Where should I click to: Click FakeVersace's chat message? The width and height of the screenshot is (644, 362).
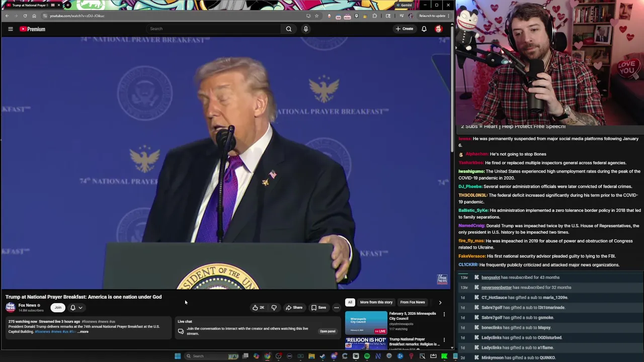[537, 256]
